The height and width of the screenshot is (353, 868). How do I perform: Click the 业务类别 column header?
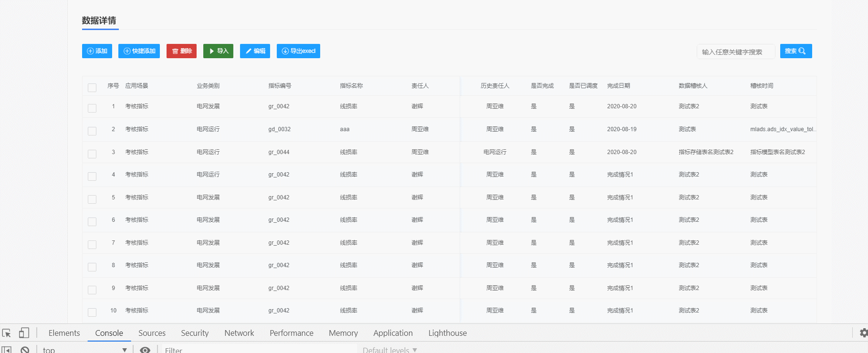coord(208,86)
